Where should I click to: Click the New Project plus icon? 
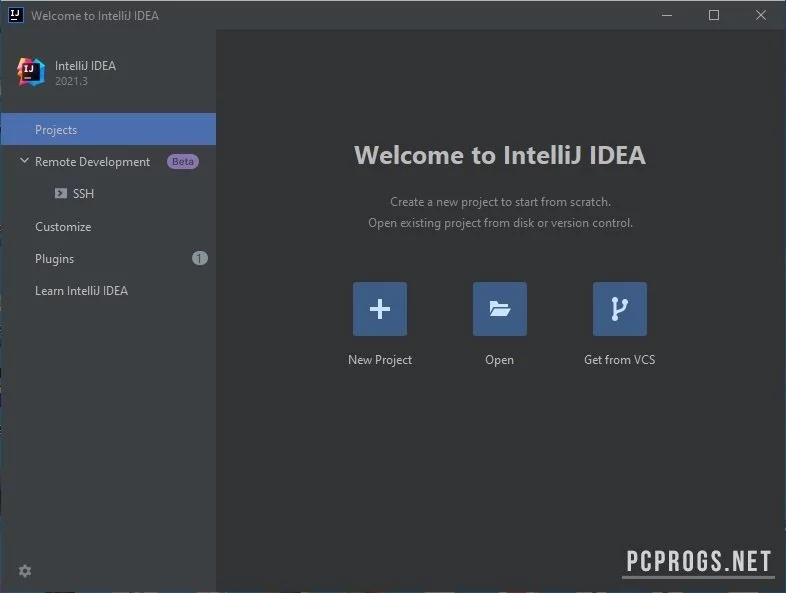tap(379, 309)
